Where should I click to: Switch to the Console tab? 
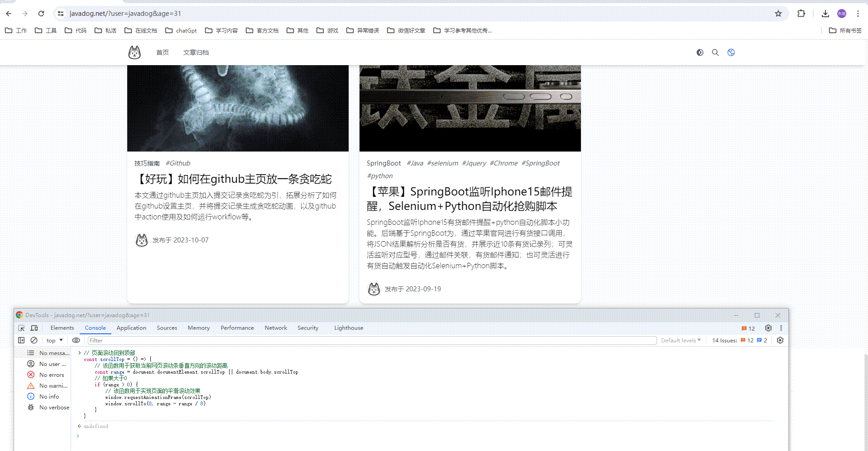(x=95, y=328)
